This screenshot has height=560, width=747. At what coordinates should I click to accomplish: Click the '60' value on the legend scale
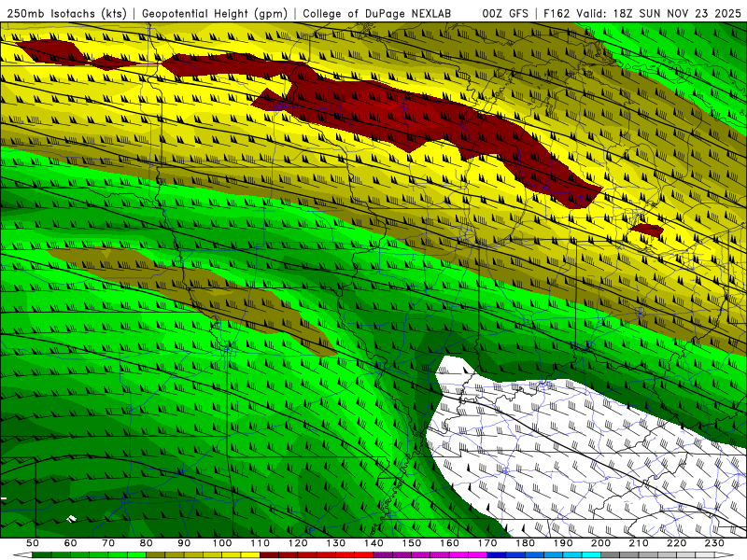click(70, 543)
